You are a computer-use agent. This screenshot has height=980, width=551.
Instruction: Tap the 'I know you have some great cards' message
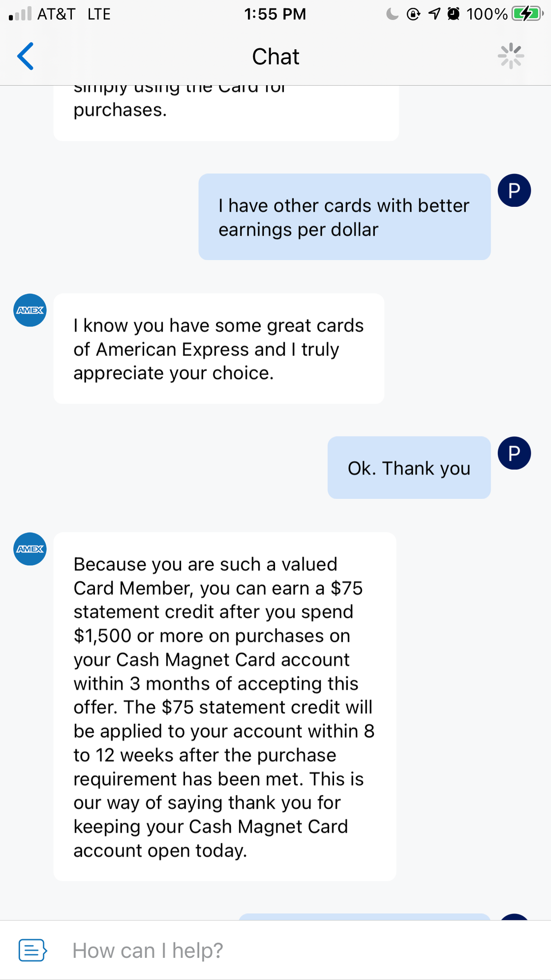coord(219,349)
